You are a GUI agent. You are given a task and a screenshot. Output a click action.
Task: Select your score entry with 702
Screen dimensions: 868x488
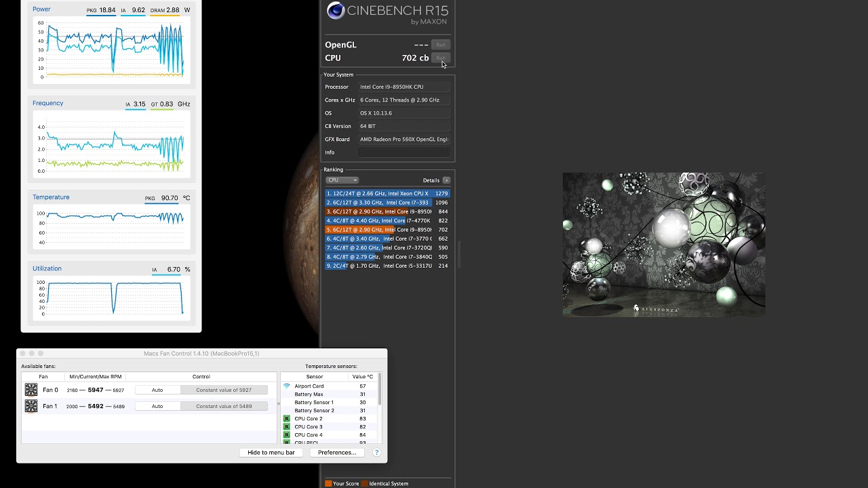[387, 230]
